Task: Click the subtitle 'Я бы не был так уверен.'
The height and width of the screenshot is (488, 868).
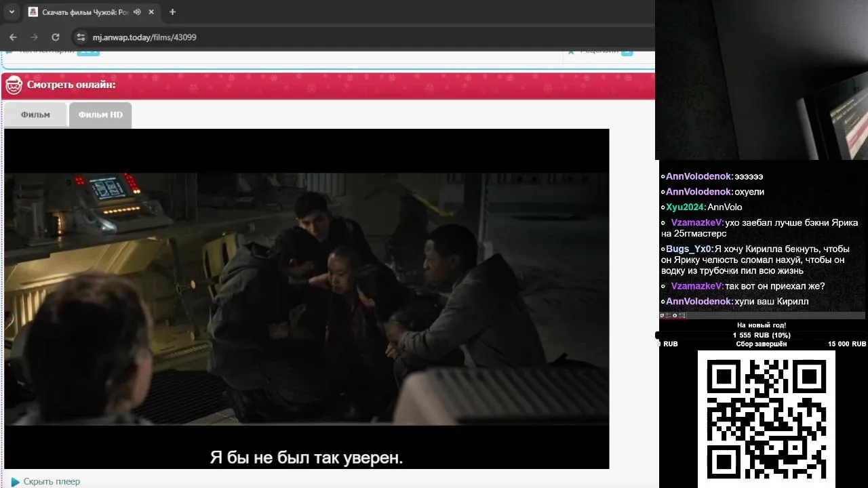Action: (x=307, y=457)
